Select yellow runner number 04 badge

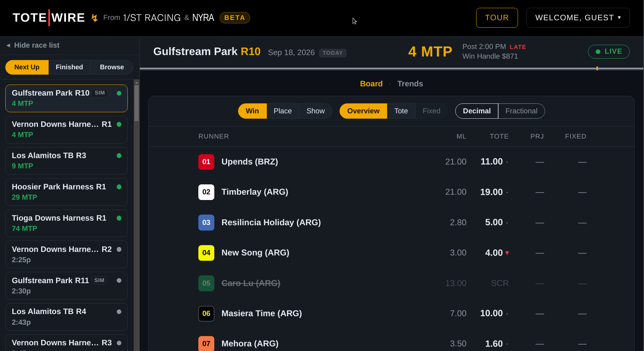pyautogui.click(x=206, y=253)
